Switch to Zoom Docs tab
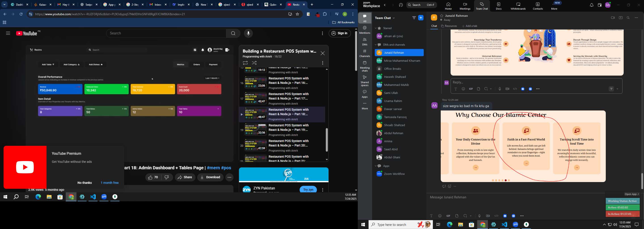The image size is (644, 229). [x=498, y=6]
